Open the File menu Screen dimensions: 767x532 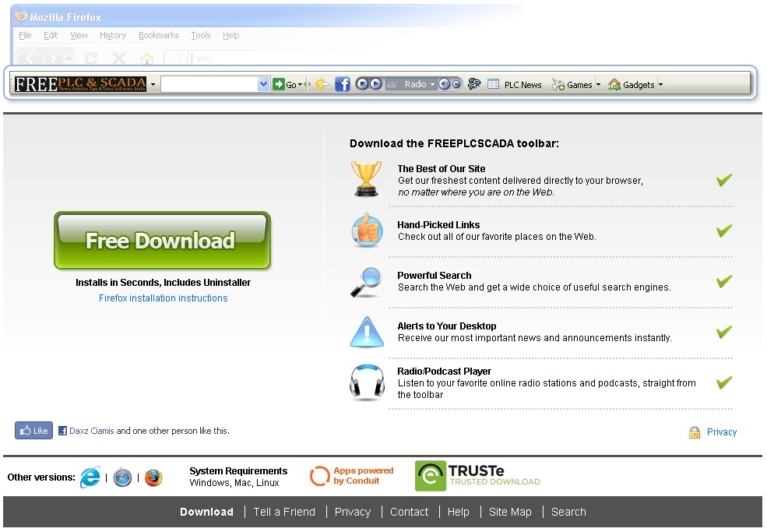coord(25,35)
